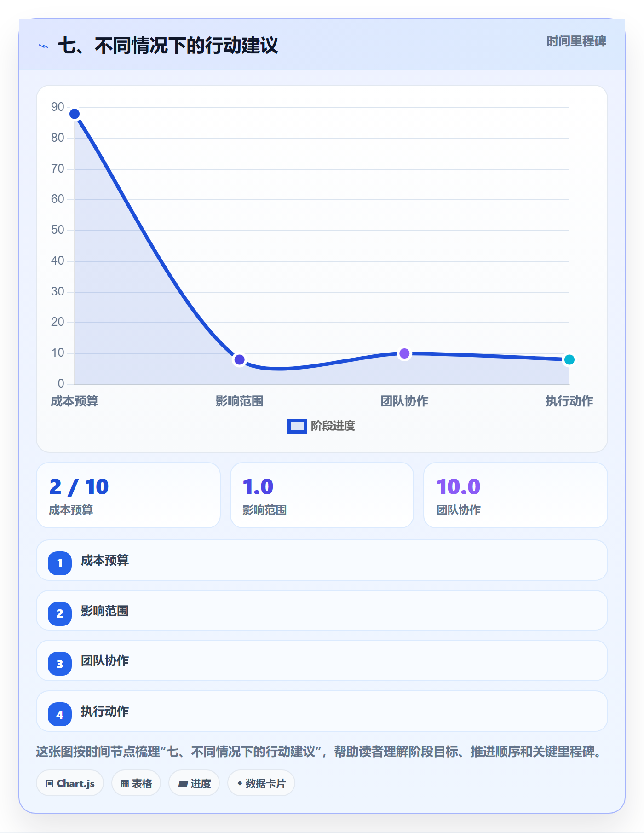
Task: Click the 团队协作 x-axis label
Action: pyautogui.click(x=404, y=401)
